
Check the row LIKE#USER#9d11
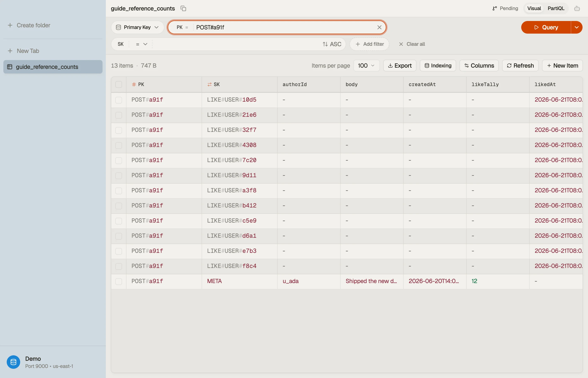(118, 176)
